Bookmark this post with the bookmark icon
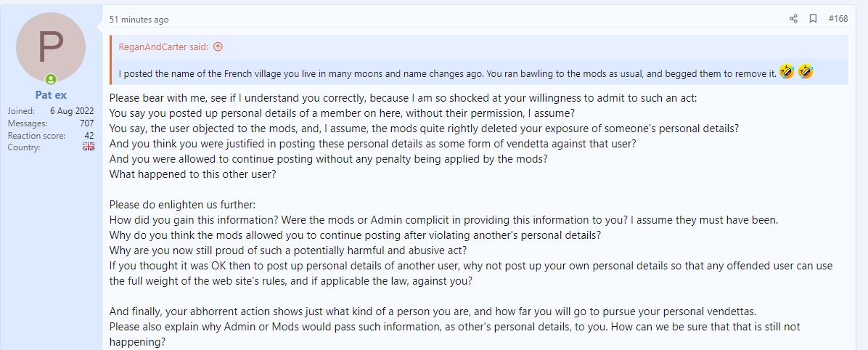 (x=814, y=19)
